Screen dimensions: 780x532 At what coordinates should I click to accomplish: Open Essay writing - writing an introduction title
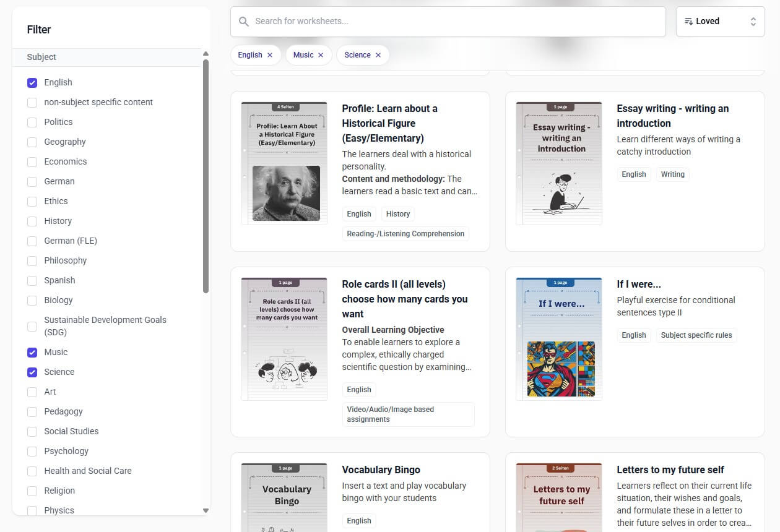(x=672, y=116)
